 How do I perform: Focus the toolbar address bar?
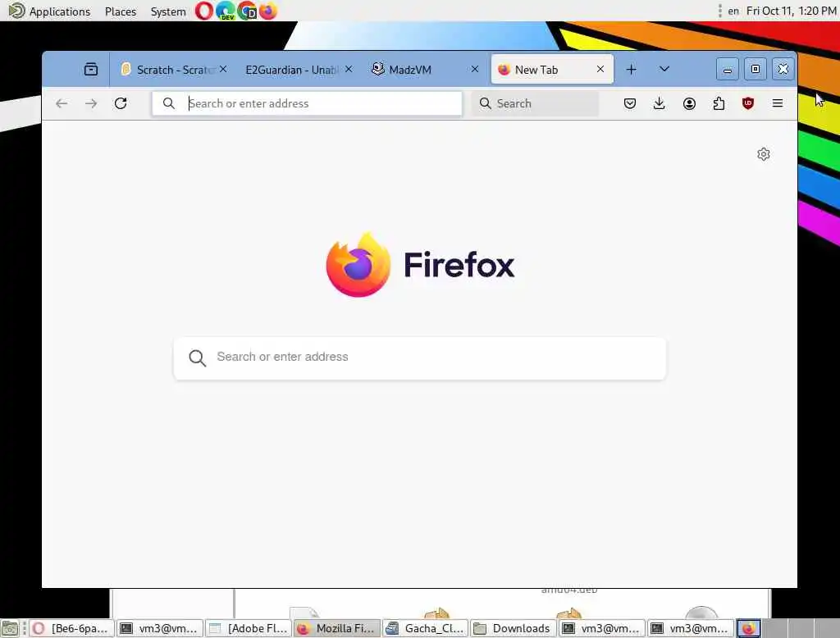click(307, 103)
